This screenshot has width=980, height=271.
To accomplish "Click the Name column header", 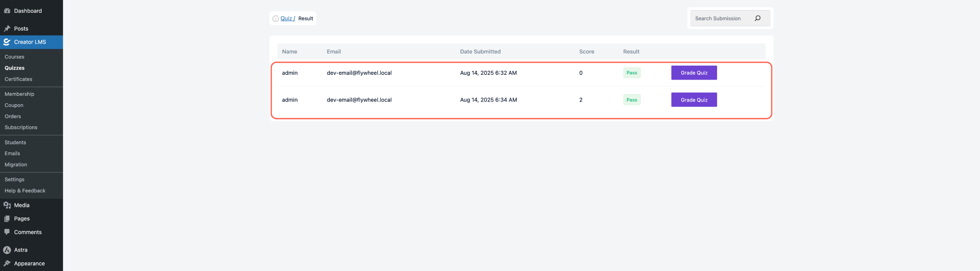I will [290, 51].
